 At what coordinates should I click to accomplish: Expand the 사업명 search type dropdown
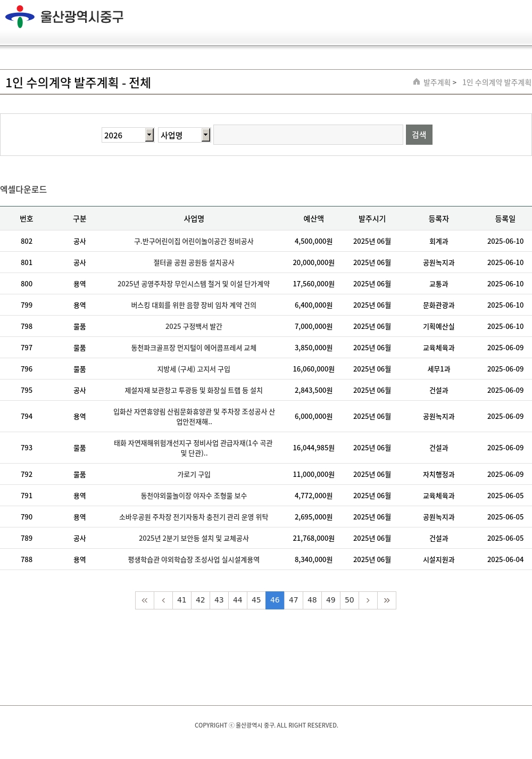[184, 135]
